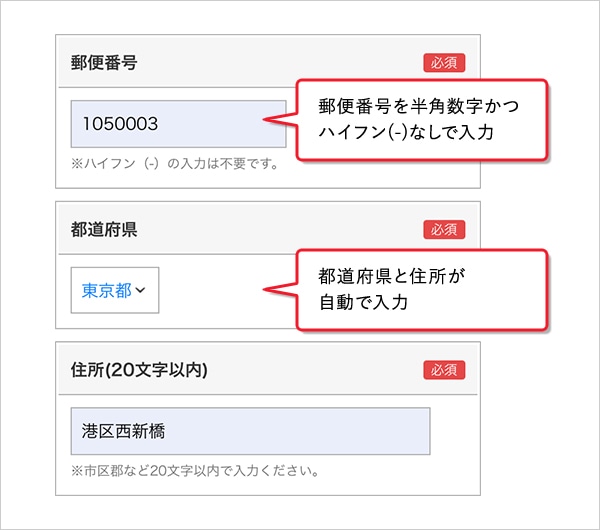Click the 必須 badge in 都道府県 section
This screenshot has height=530, width=600.
tap(444, 229)
